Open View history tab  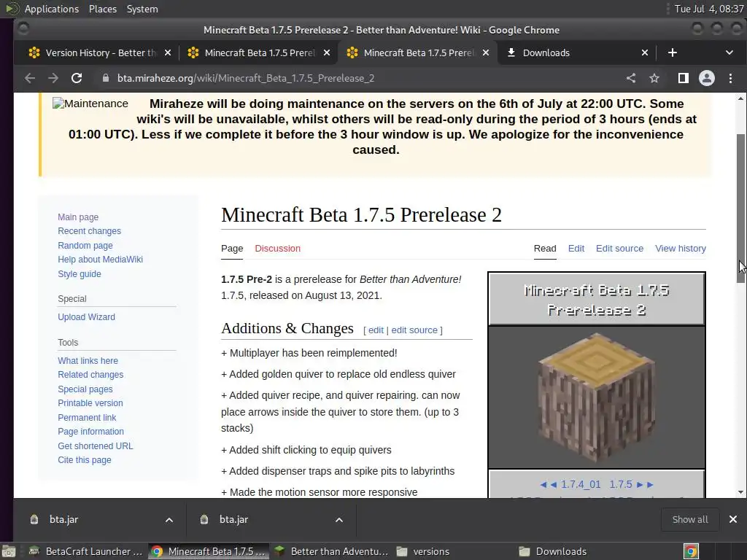[681, 248]
